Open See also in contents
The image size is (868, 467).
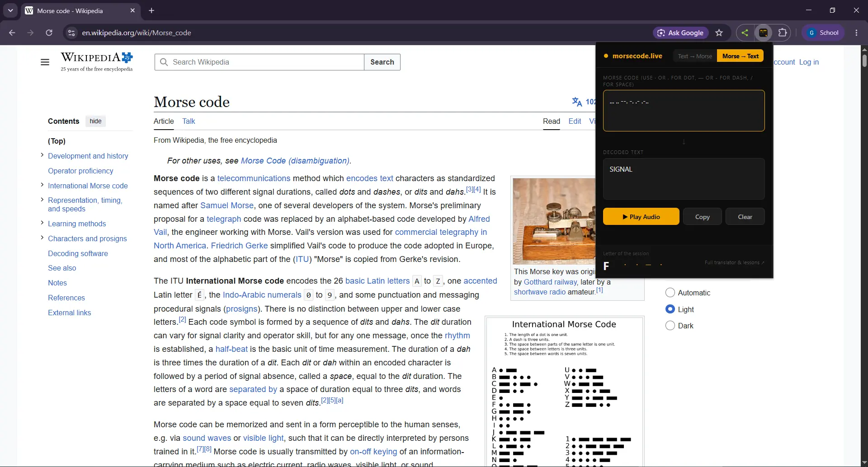click(62, 268)
